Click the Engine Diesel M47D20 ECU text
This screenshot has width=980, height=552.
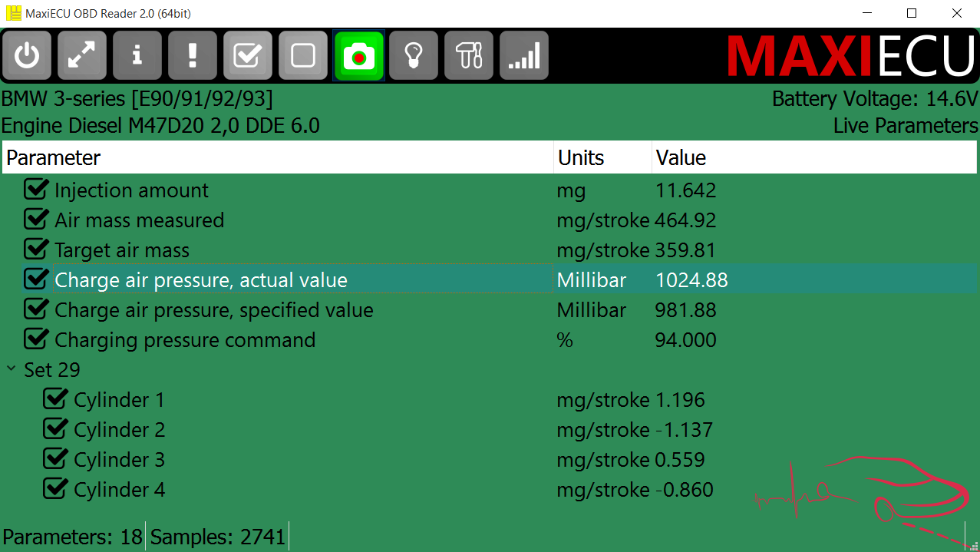click(160, 126)
